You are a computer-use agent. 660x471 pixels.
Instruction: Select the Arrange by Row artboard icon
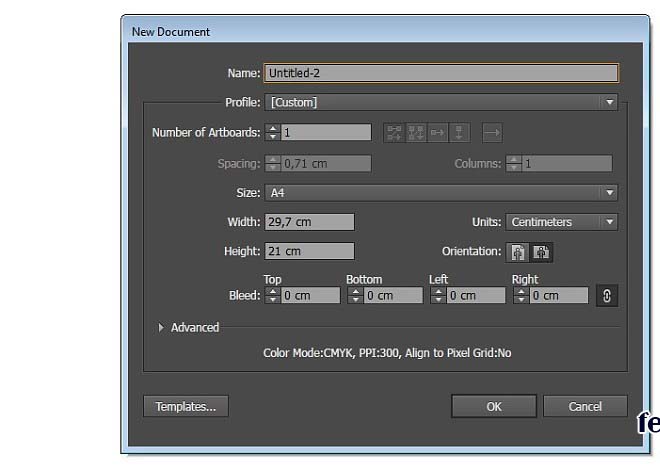pyautogui.click(x=438, y=133)
